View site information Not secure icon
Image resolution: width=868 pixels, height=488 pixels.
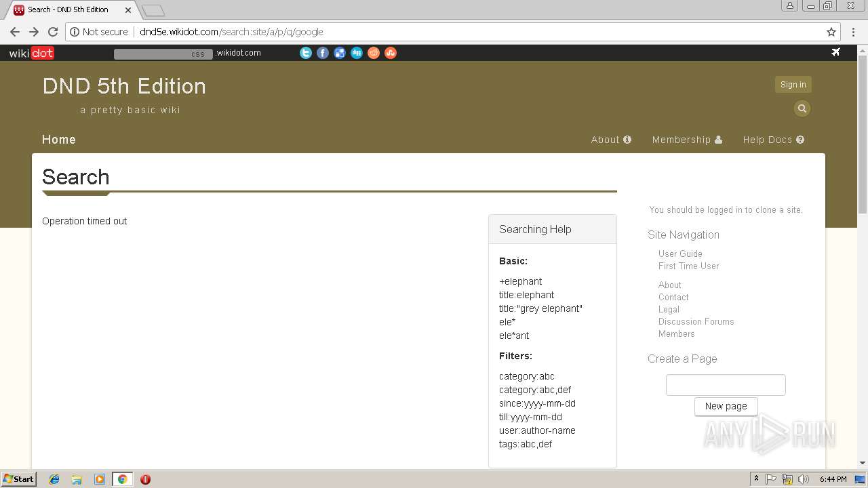(x=99, y=32)
